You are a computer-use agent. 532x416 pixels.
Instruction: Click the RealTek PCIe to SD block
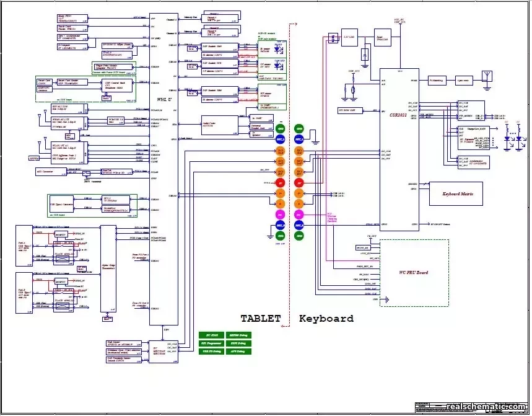coord(116,172)
